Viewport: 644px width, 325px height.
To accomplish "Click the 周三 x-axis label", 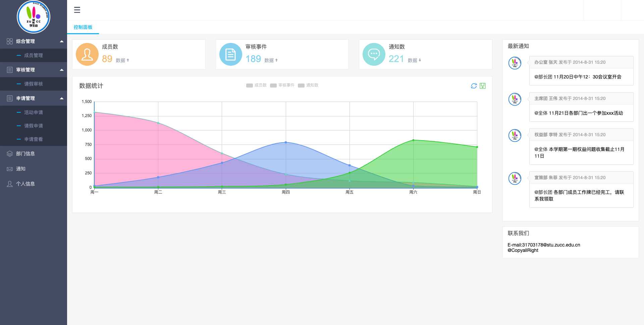I will (x=222, y=192).
